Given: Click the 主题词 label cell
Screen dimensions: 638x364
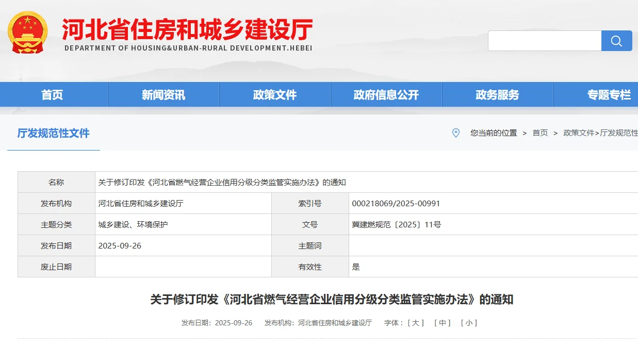Looking at the screenshot, I should point(310,246).
